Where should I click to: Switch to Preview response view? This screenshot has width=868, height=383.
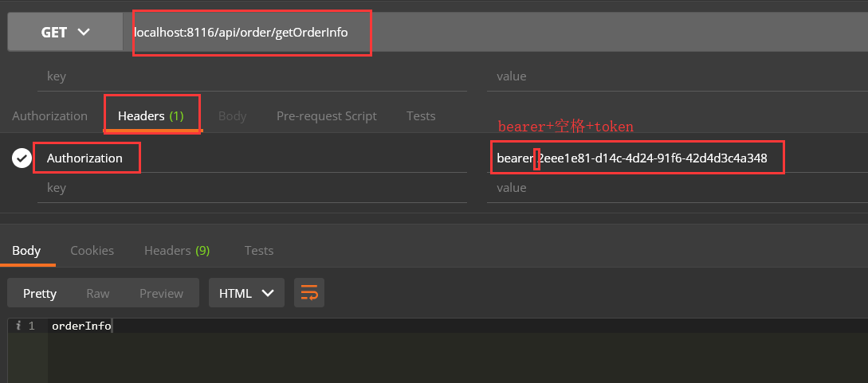(x=161, y=293)
